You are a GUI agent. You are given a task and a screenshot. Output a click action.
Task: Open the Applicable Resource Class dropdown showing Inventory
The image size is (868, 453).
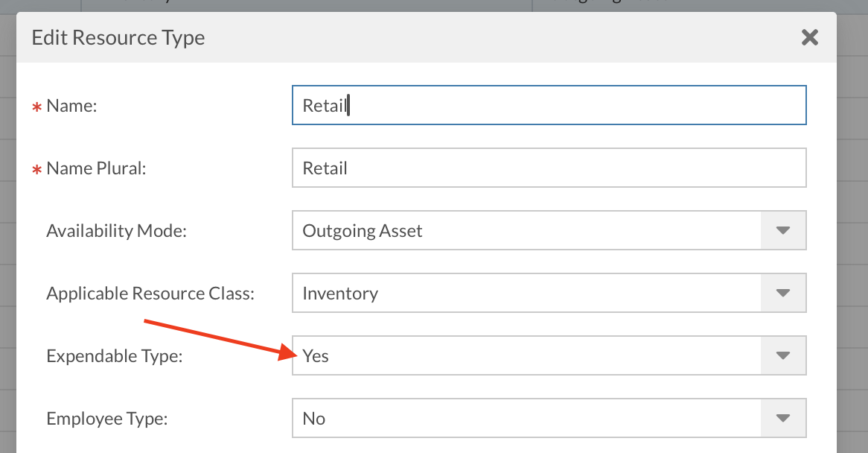click(x=526, y=294)
